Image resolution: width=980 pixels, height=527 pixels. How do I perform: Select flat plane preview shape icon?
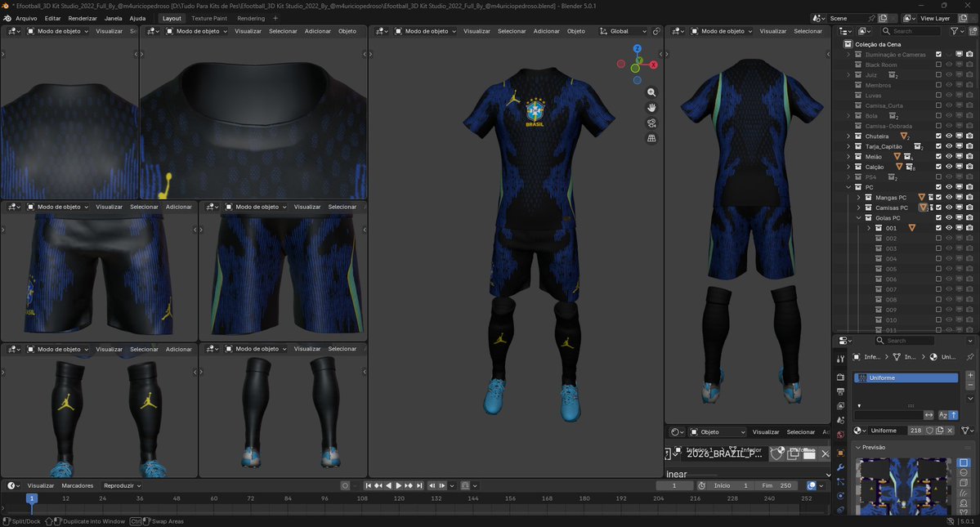pyautogui.click(x=964, y=462)
